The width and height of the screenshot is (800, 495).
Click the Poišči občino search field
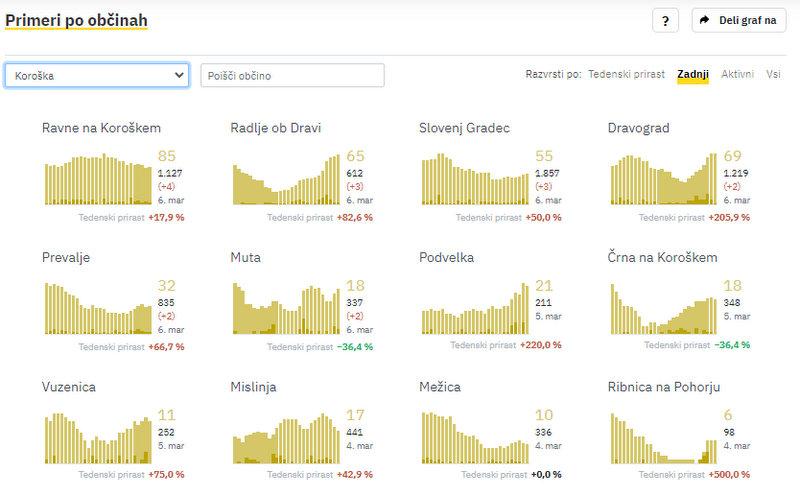[292, 75]
